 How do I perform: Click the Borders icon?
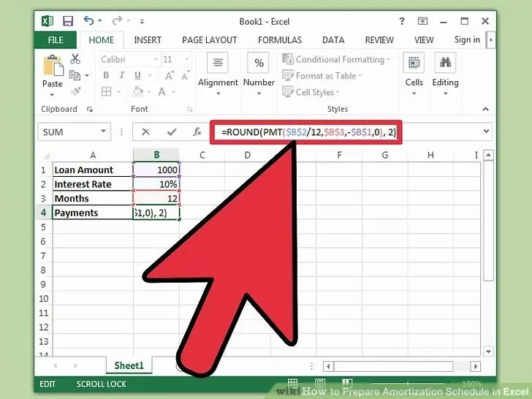pyautogui.click(x=106, y=91)
